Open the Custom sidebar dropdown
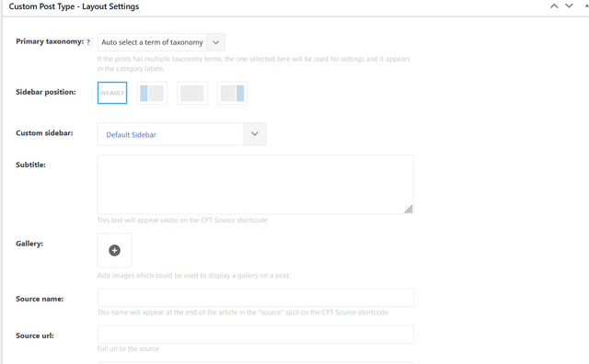The image size is (589, 364). pos(181,134)
